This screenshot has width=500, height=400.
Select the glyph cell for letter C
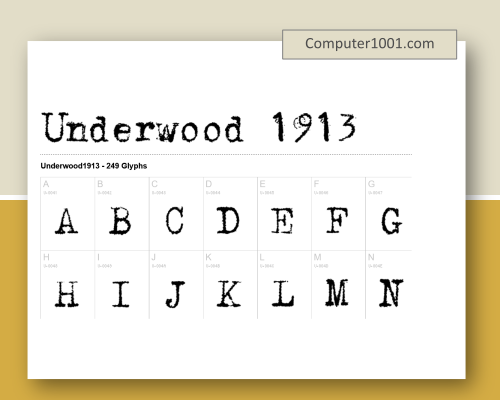[x=176, y=214]
